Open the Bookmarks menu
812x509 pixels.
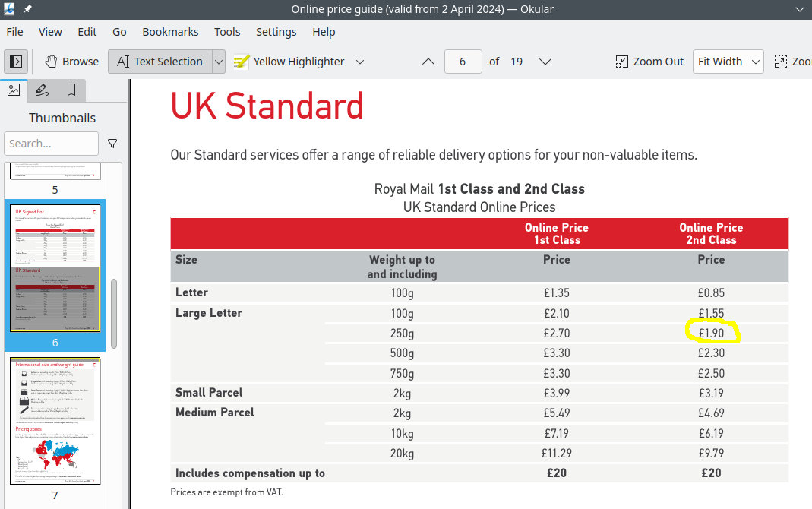(170, 32)
